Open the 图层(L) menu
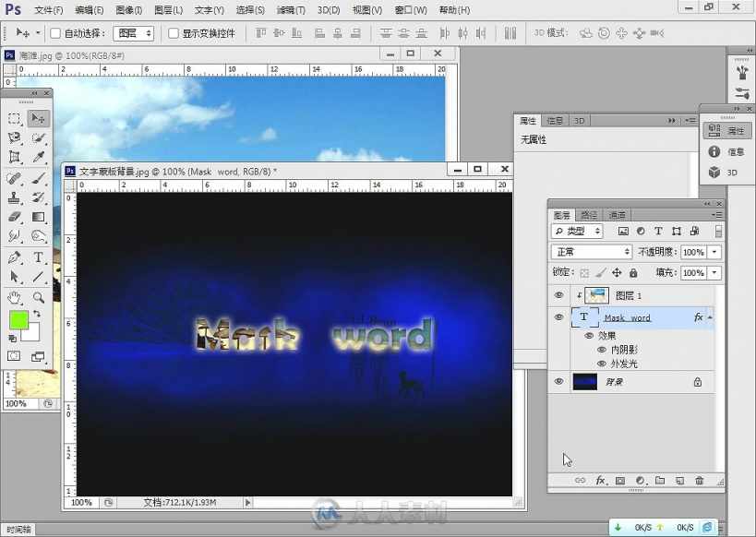756x537 pixels. click(x=169, y=9)
